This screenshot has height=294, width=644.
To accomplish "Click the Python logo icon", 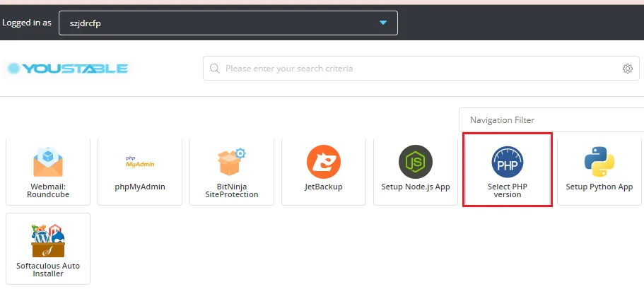I will [599, 162].
